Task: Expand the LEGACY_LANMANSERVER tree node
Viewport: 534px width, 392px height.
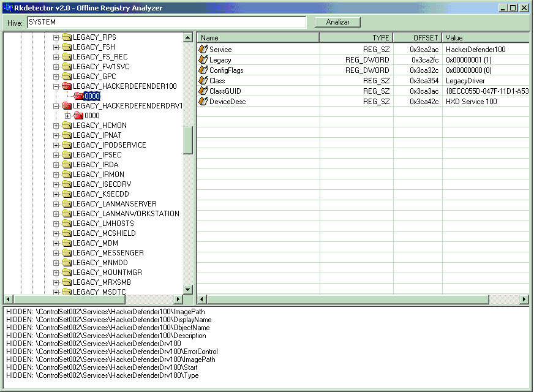Action: 56,204
